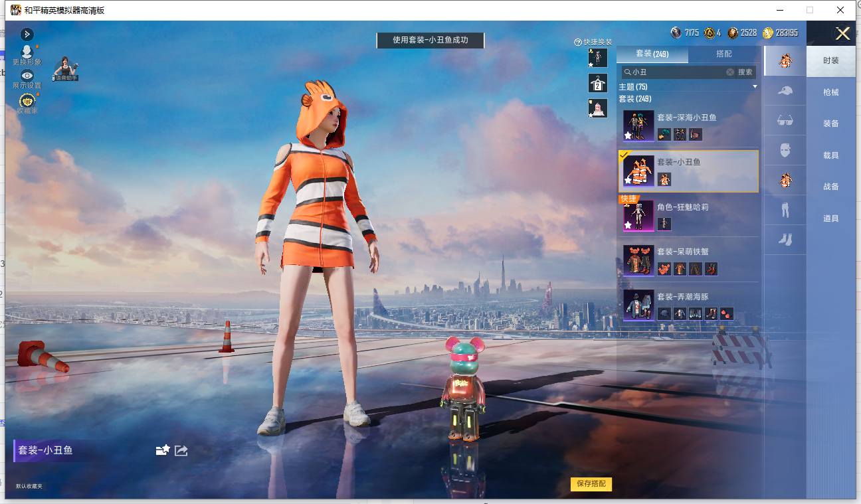This screenshot has height=504, width=861.
Task: Click the currency counter showing 4
Action: coord(713,33)
